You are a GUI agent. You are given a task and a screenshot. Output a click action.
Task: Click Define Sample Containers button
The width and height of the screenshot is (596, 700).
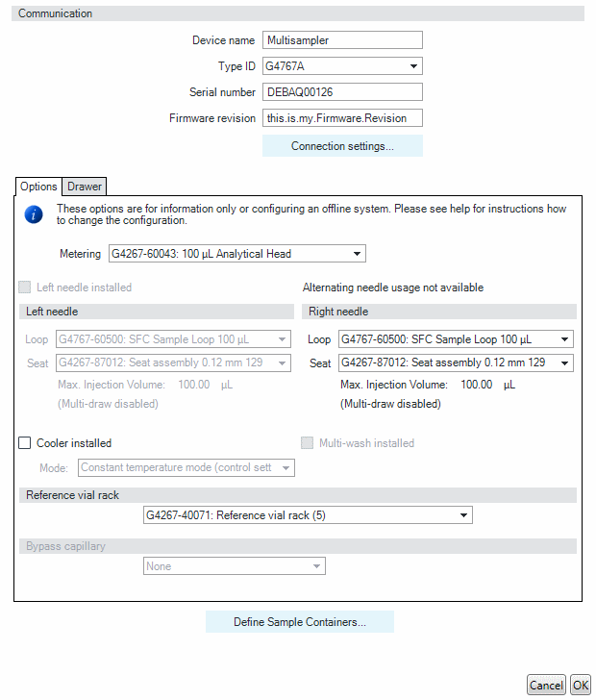300,622
